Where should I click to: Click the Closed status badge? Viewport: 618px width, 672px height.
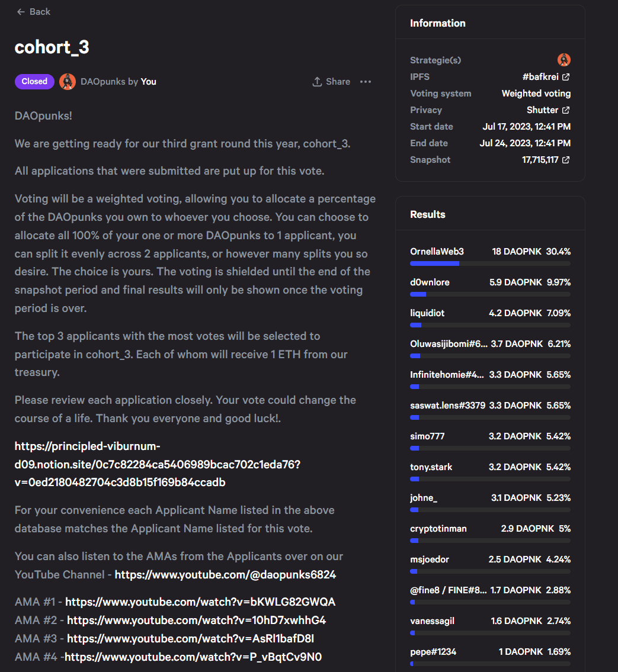(34, 82)
